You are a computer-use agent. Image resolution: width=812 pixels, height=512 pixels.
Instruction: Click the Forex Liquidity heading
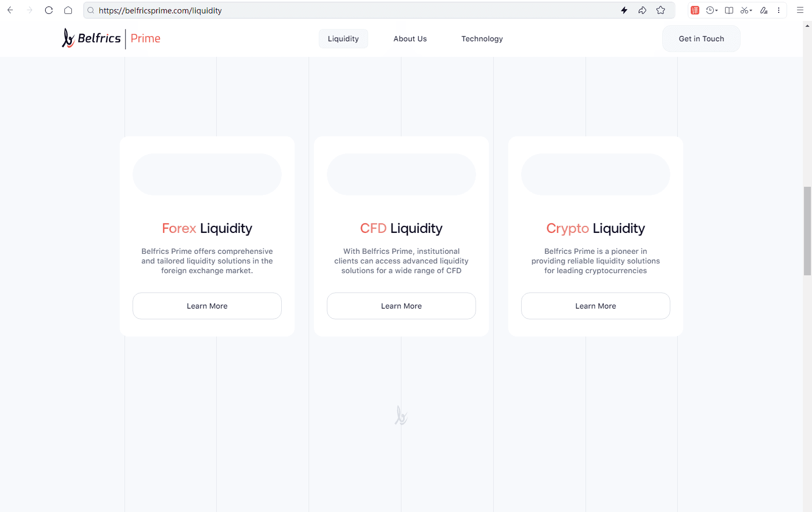tap(207, 229)
